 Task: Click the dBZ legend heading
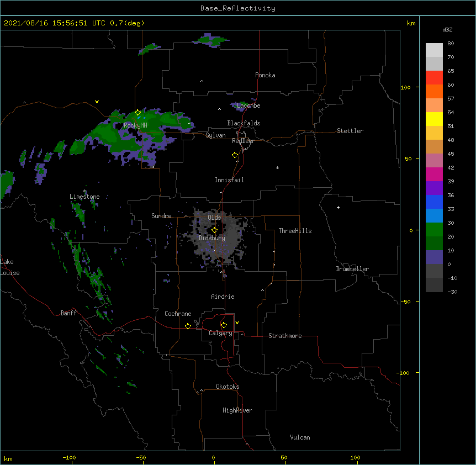[x=447, y=30]
